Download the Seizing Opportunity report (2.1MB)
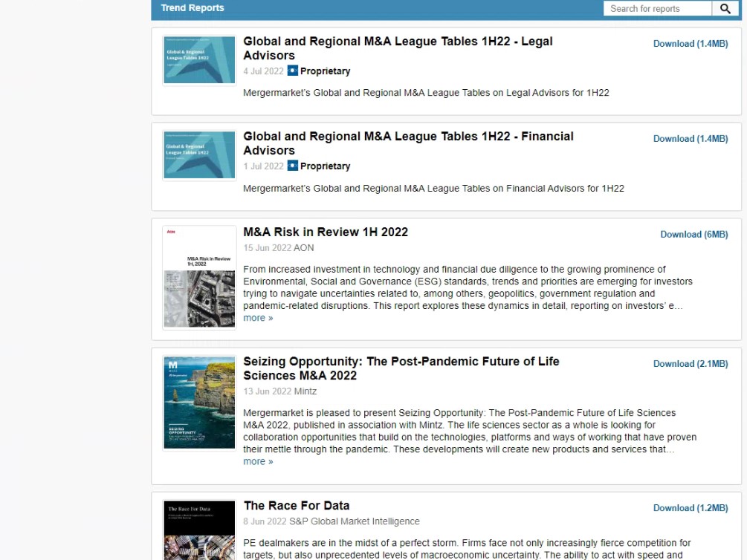The image size is (747, 560). click(x=691, y=364)
